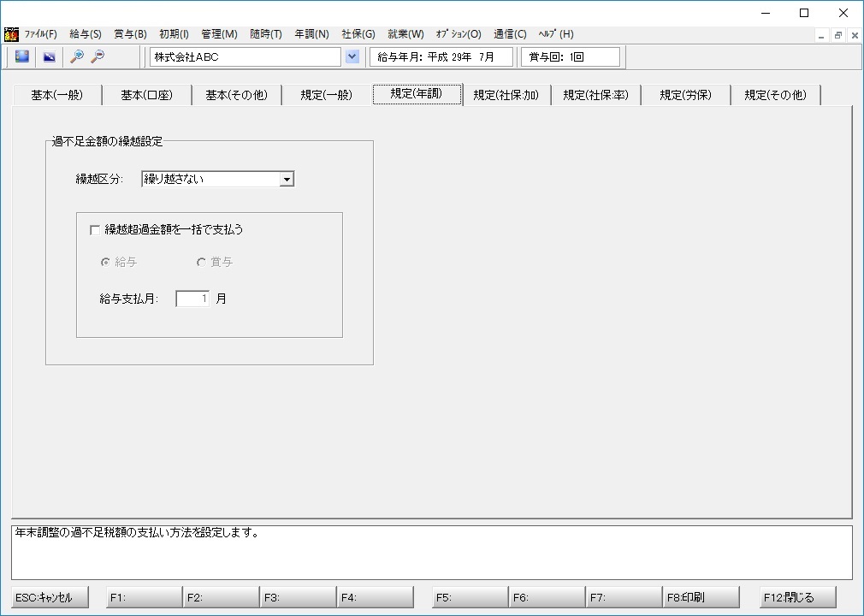The width and height of the screenshot is (864, 616).
Task: Open the 就業(W) menu
Action: pyautogui.click(x=405, y=34)
